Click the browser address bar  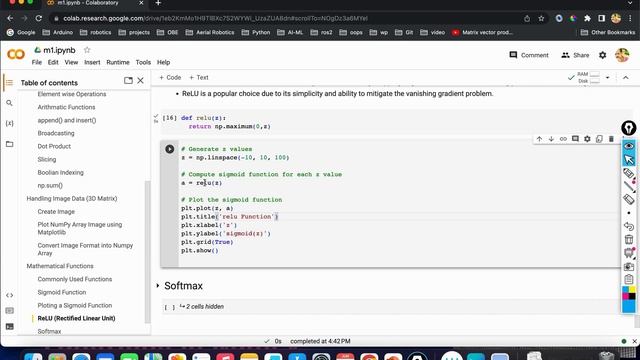pyautogui.click(x=286, y=18)
